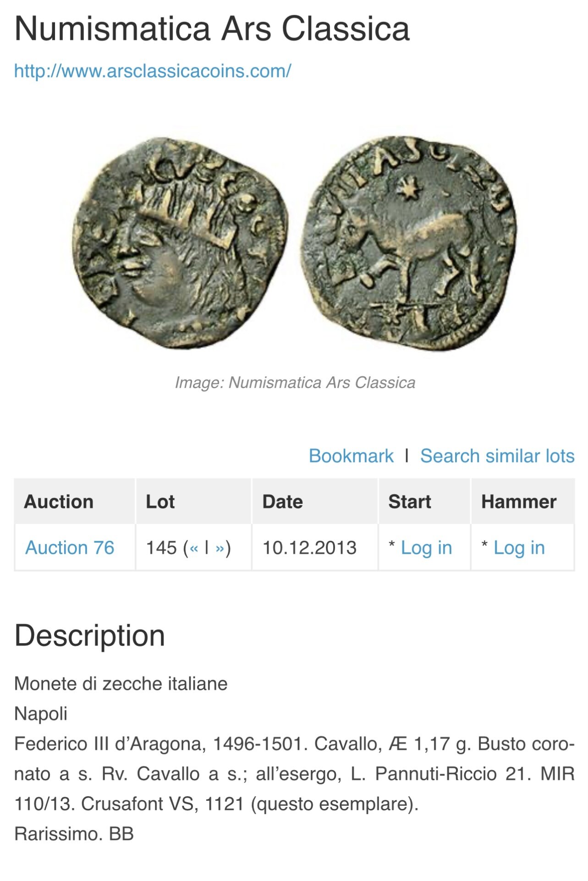Viewport: 588px width, 881px height.
Task: Click the 10.12.2013 date cell
Action: 309,548
